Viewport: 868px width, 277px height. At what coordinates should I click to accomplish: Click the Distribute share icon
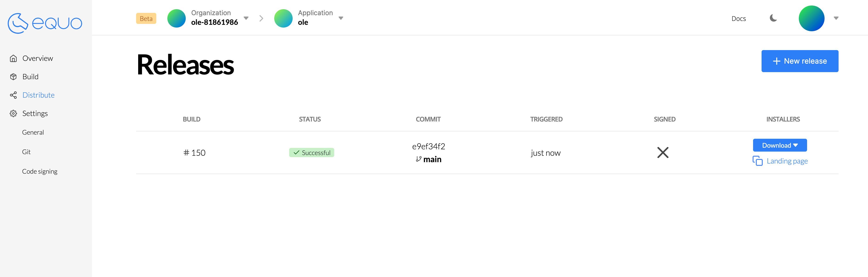[14, 95]
